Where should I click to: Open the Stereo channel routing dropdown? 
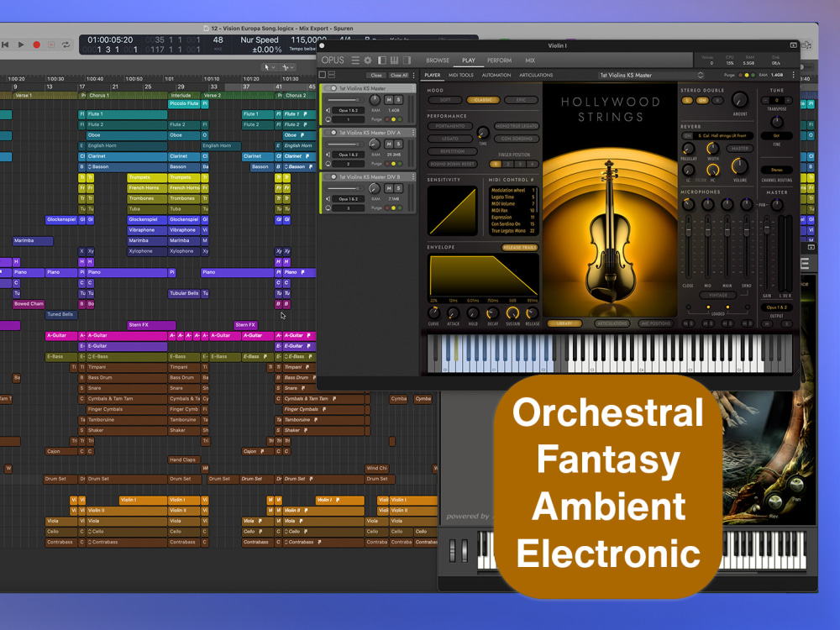776,170
